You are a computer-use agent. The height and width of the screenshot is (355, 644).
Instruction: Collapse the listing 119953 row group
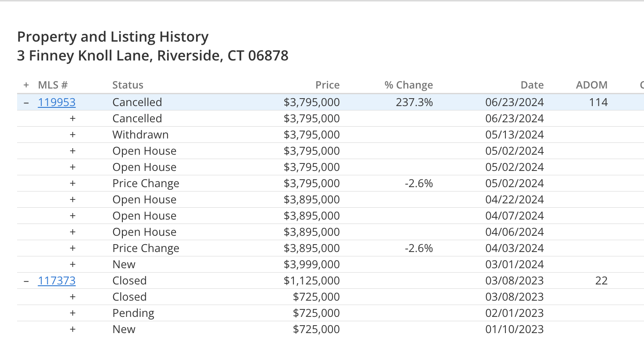point(26,103)
